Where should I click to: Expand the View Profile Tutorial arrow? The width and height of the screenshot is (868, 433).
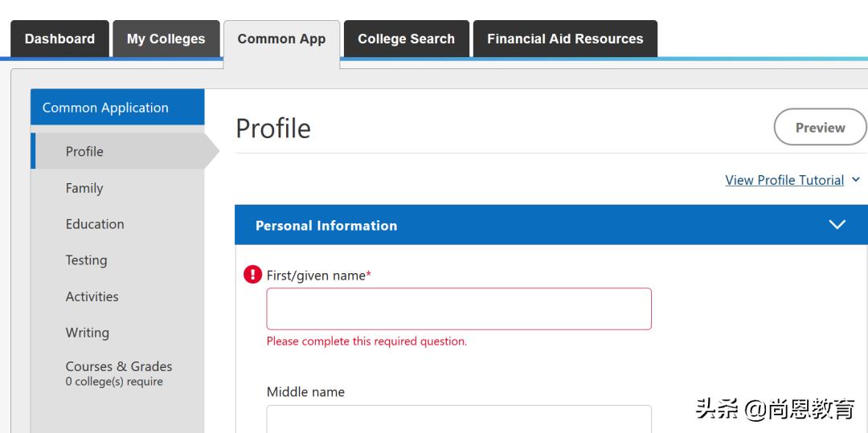856,180
